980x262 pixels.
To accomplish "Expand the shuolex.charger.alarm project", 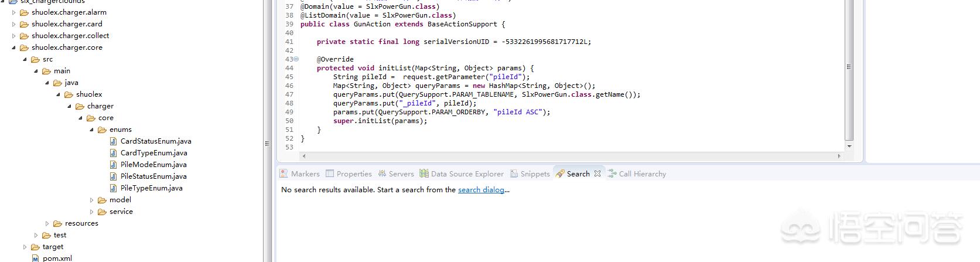I will [14, 12].
